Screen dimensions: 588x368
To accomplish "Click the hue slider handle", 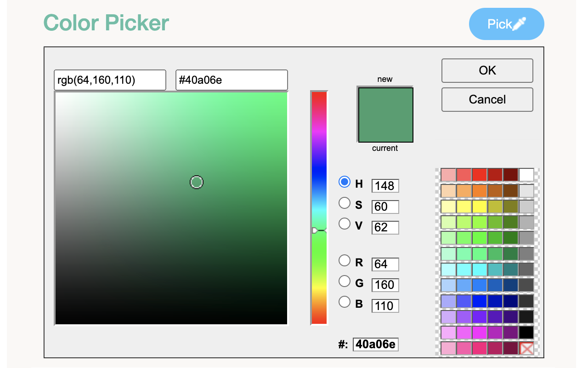I will click(x=319, y=230).
